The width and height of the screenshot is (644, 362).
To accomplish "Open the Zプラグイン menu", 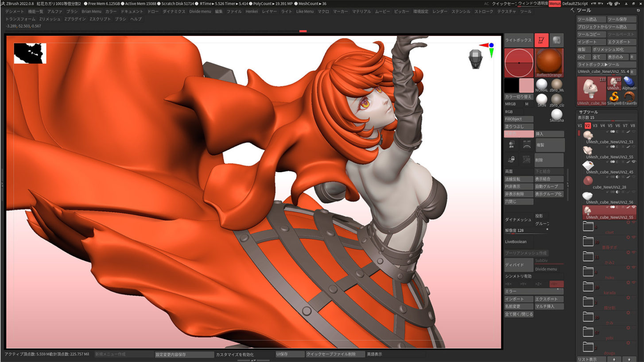I will click(x=75, y=19).
